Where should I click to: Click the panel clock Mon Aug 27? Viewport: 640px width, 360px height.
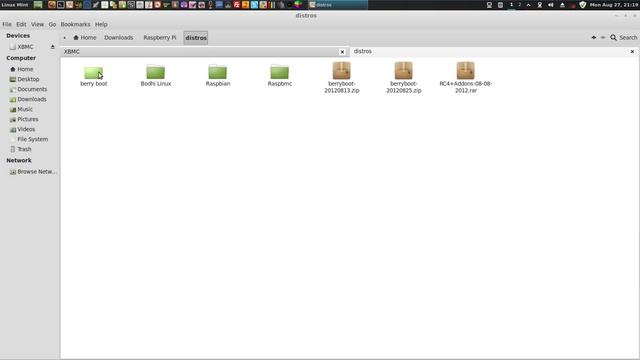614,5
